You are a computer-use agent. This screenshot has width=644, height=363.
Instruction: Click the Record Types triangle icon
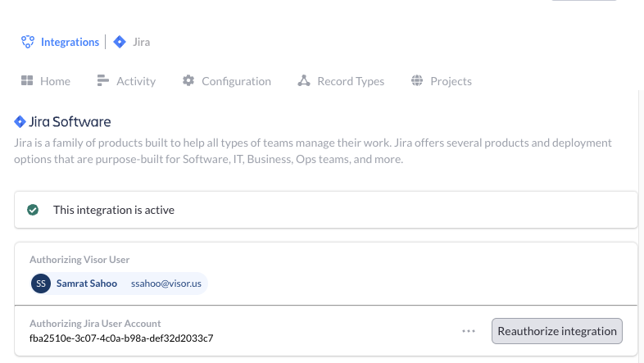pos(304,80)
